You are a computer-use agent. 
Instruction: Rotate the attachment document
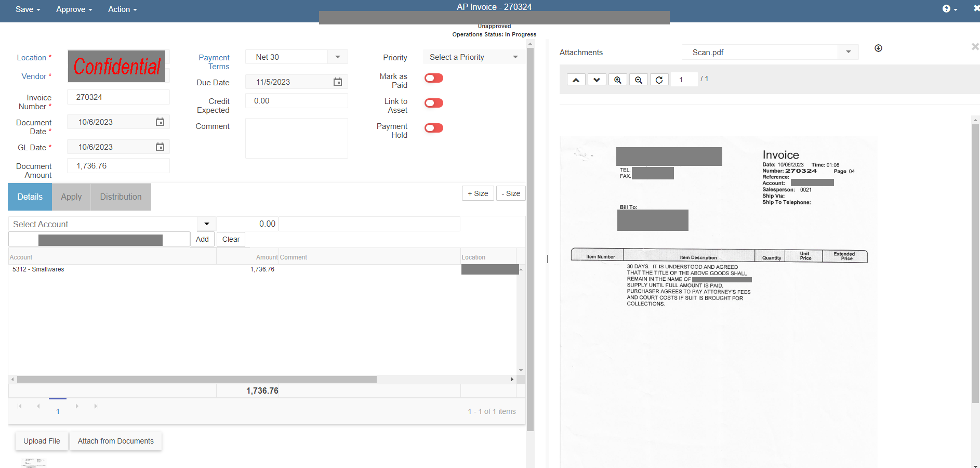click(659, 80)
